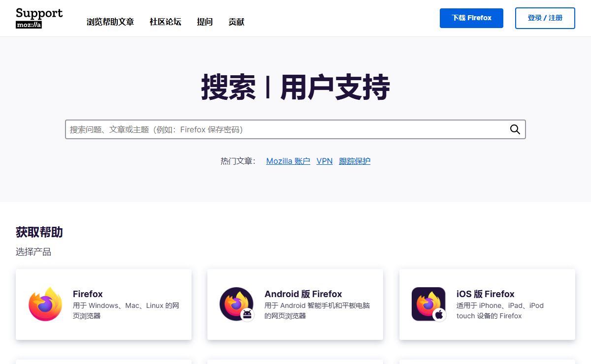Click the 搜索 | 用户支持 page heading
The height and width of the screenshot is (364, 591).
(295, 88)
